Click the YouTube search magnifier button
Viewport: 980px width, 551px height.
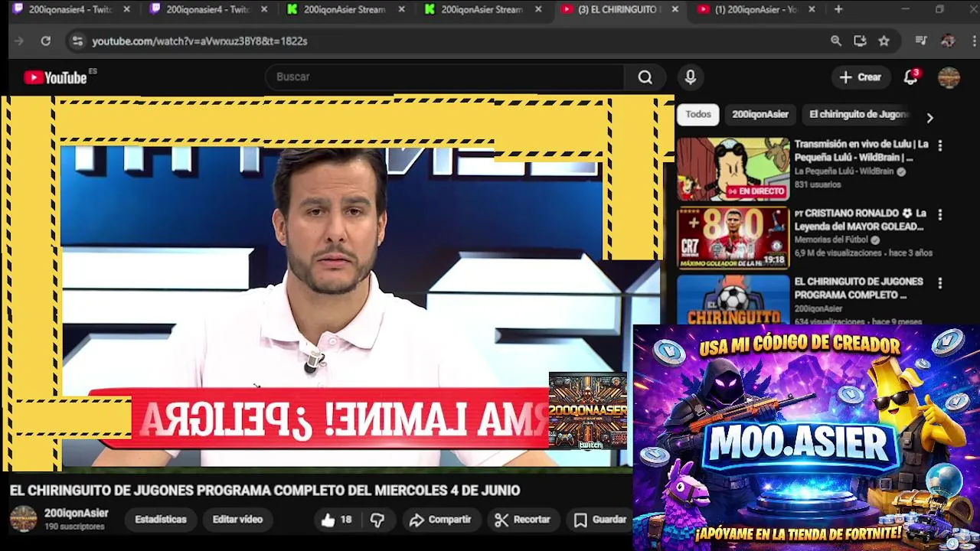pyautogui.click(x=645, y=77)
